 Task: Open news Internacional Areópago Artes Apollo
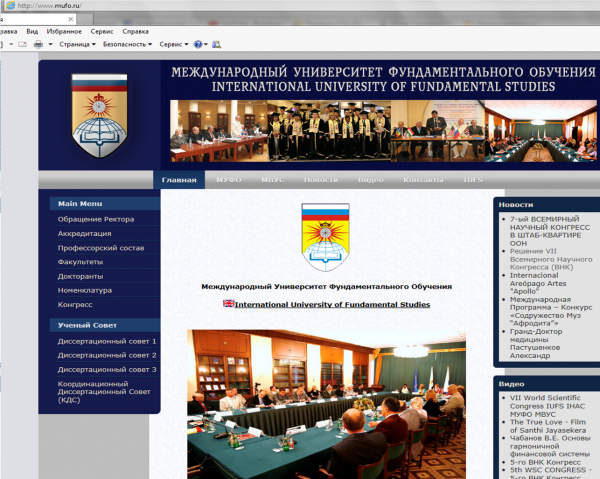click(x=538, y=283)
